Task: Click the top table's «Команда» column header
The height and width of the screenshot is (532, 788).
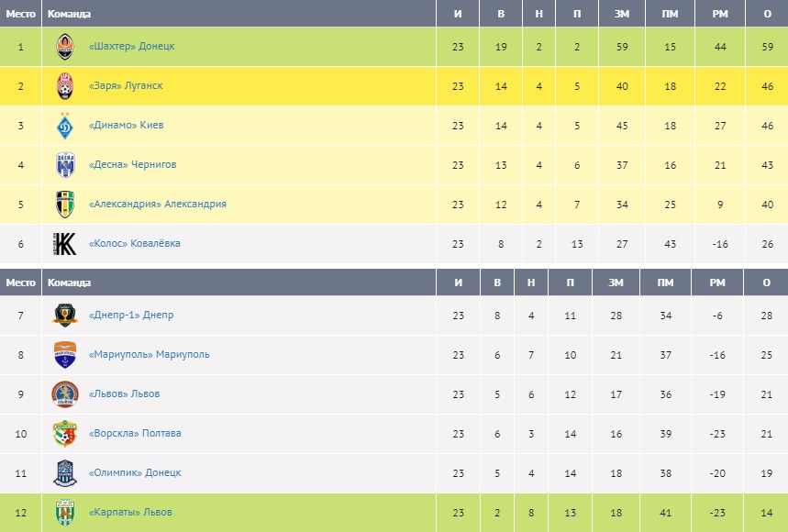Action: point(69,14)
